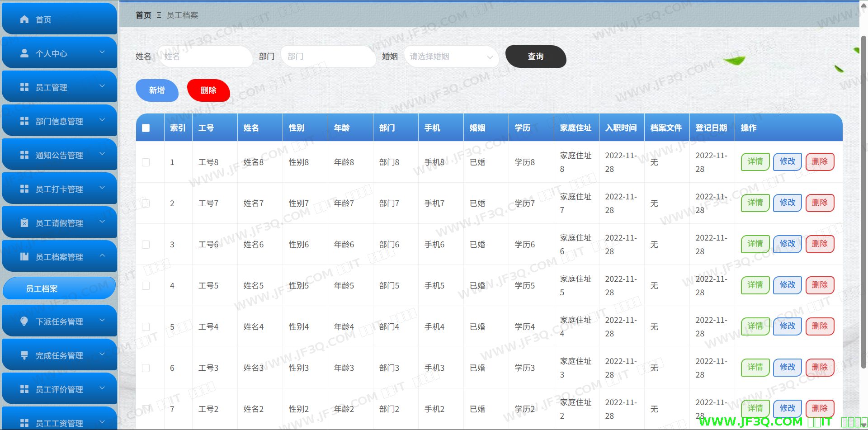Click the person icon for 个人中心
The image size is (868, 430).
pos(24,53)
